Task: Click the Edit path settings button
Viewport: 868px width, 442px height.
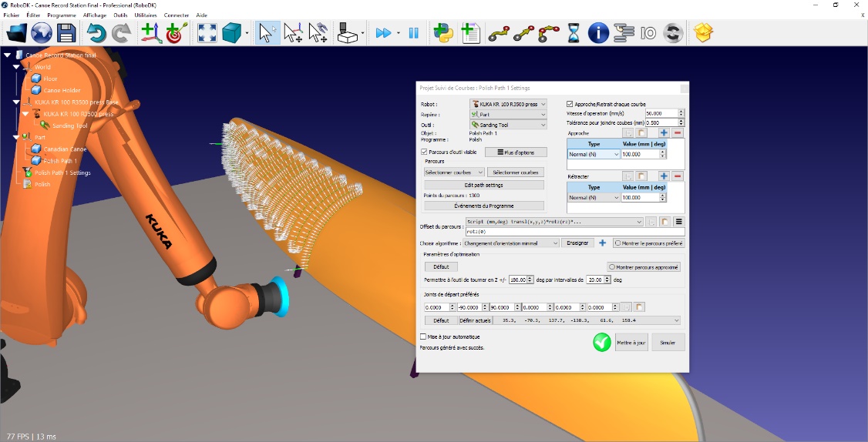Action: [x=484, y=185]
